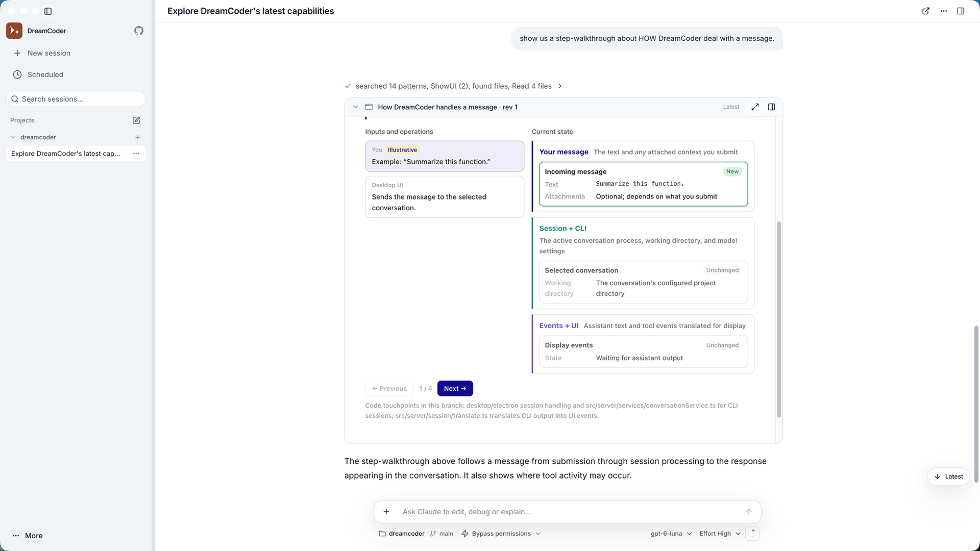Focus the Search sessions field
980x551 pixels.
(76, 99)
